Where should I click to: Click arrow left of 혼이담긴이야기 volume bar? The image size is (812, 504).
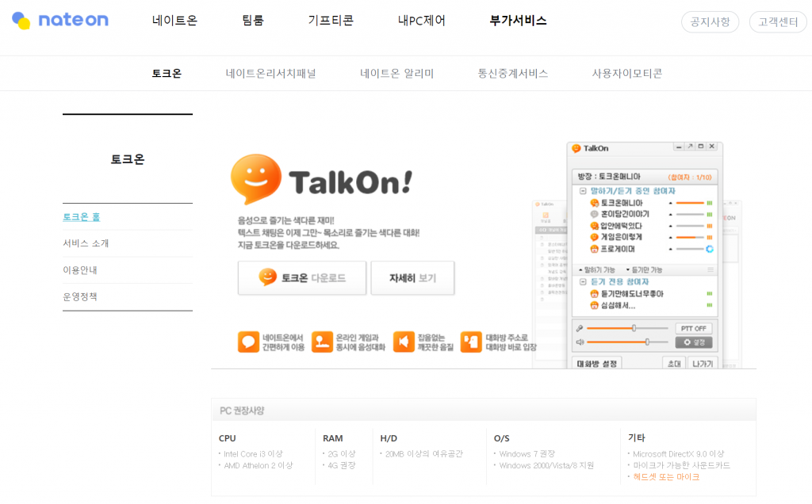pos(671,214)
